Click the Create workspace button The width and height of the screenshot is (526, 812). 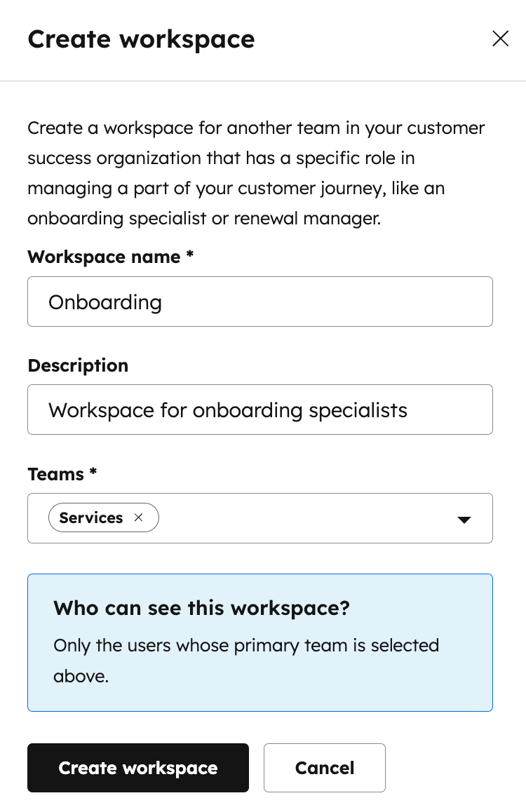pyautogui.click(x=137, y=768)
